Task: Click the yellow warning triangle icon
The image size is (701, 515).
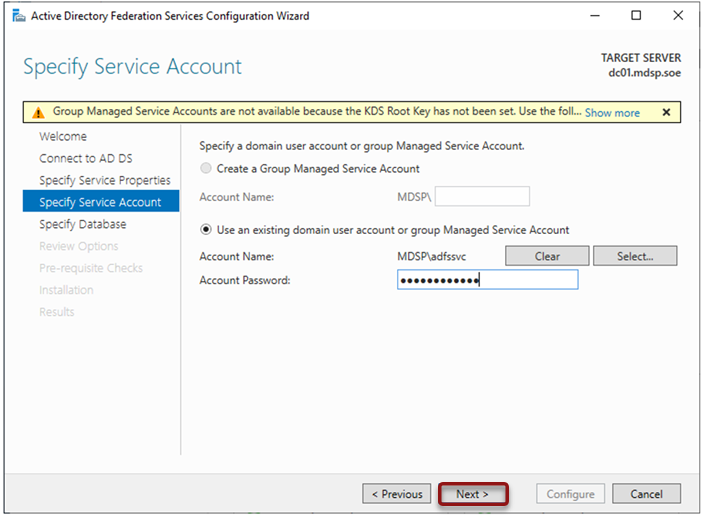Action: [x=38, y=113]
